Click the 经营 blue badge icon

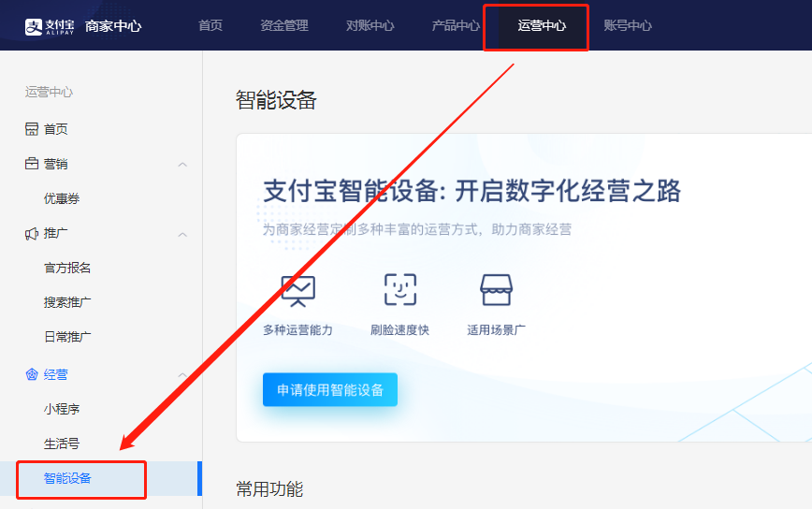click(32, 374)
